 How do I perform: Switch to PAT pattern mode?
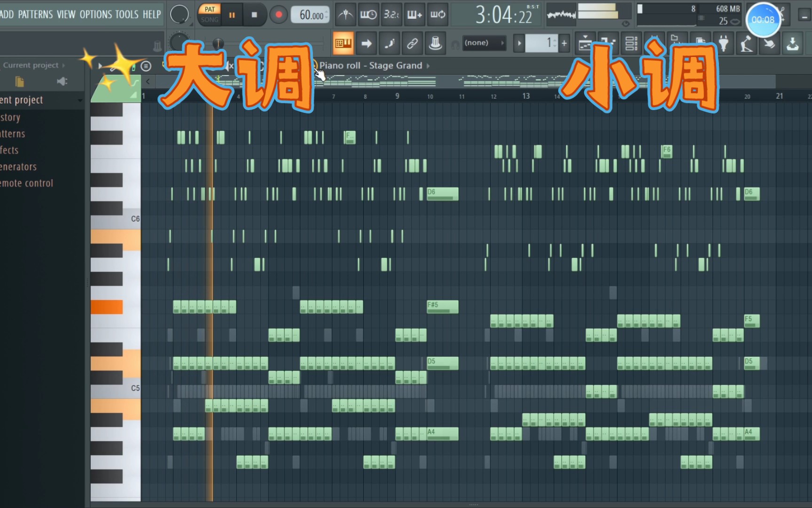(x=210, y=9)
